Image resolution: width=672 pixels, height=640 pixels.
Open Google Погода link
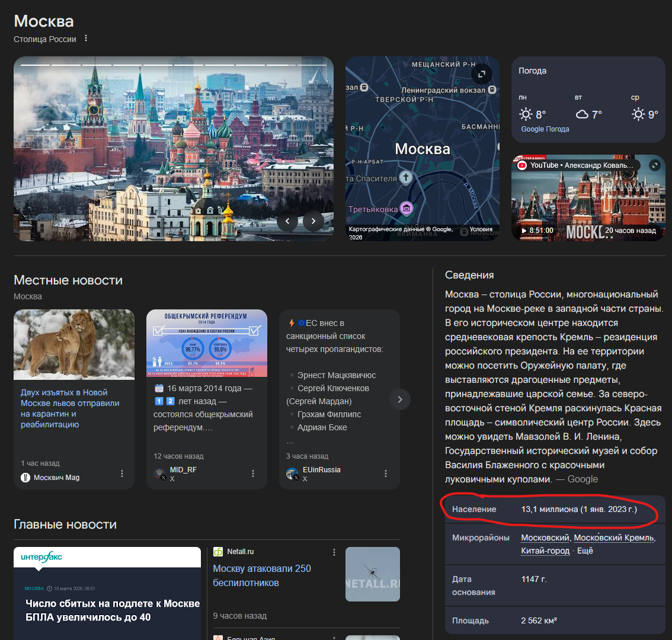545,129
